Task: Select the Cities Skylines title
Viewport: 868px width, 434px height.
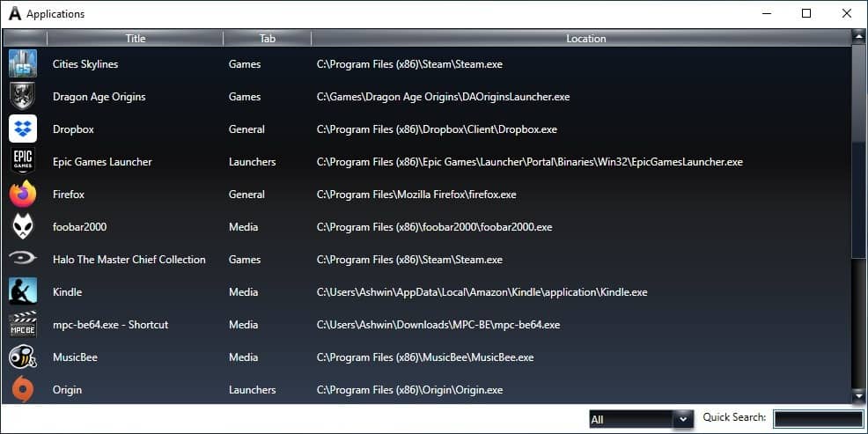Action: [x=85, y=64]
